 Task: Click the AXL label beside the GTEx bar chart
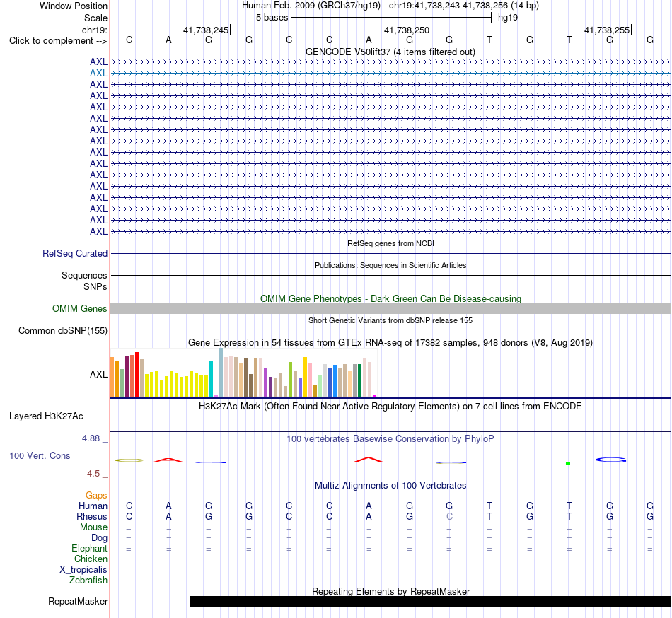coord(98,374)
